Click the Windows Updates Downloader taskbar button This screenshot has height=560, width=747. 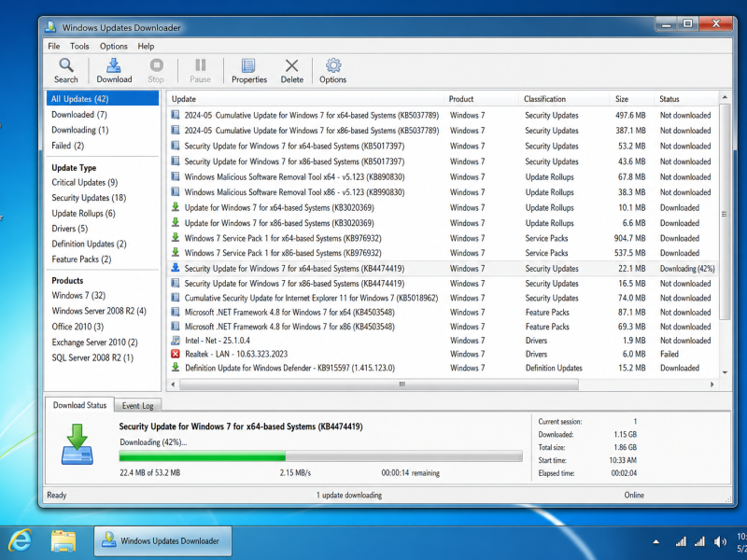[162, 541]
